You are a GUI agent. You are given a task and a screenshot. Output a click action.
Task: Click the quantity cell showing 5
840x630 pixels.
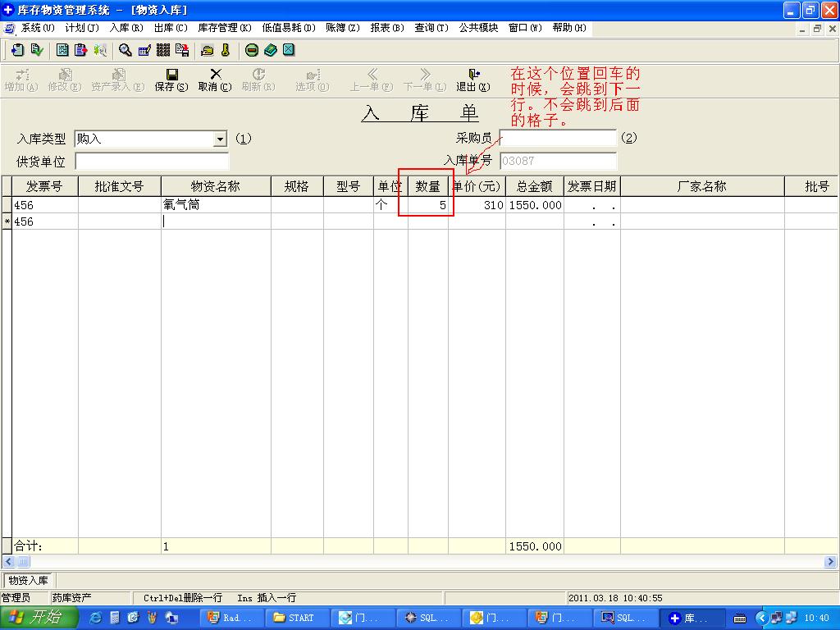click(x=428, y=205)
